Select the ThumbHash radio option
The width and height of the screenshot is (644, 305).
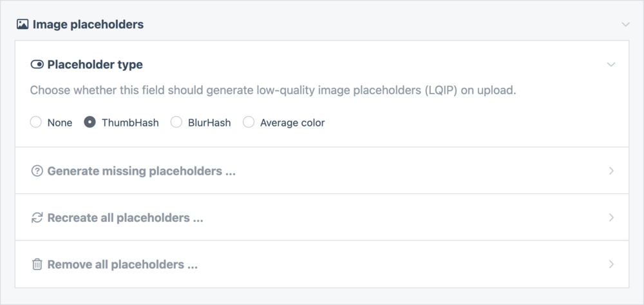pos(90,123)
